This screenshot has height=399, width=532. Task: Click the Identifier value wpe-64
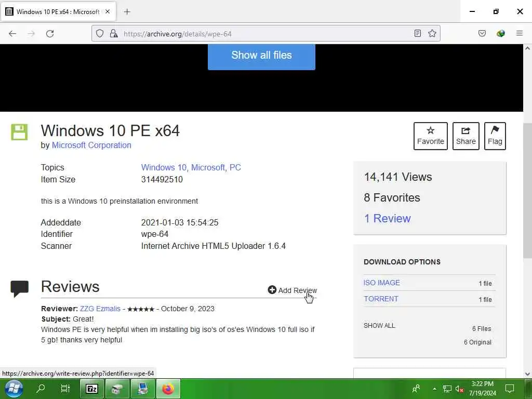[x=155, y=234]
